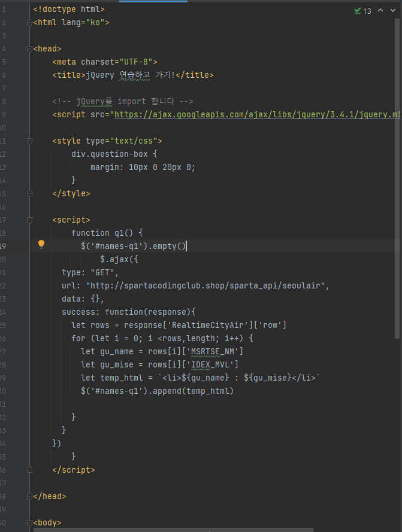Click the 'for (let i = 0' loop line
Image resolution: width=402 pixels, height=532 pixels.
click(162, 339)
